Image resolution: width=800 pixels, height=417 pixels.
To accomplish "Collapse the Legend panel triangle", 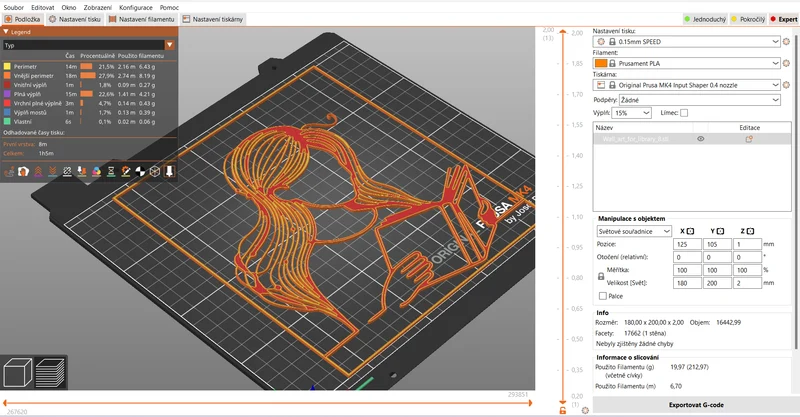I will click(6, 32).
